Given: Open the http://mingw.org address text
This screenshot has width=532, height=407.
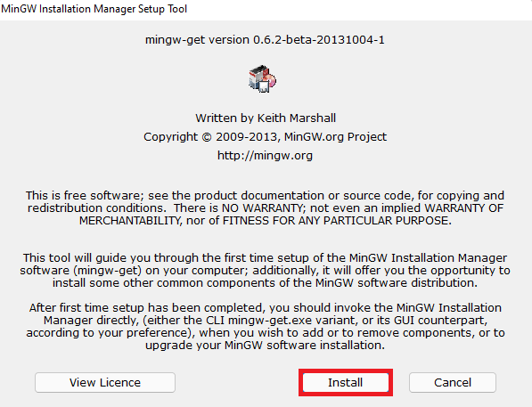Looking at the screenshot, I should click(265, 156).
